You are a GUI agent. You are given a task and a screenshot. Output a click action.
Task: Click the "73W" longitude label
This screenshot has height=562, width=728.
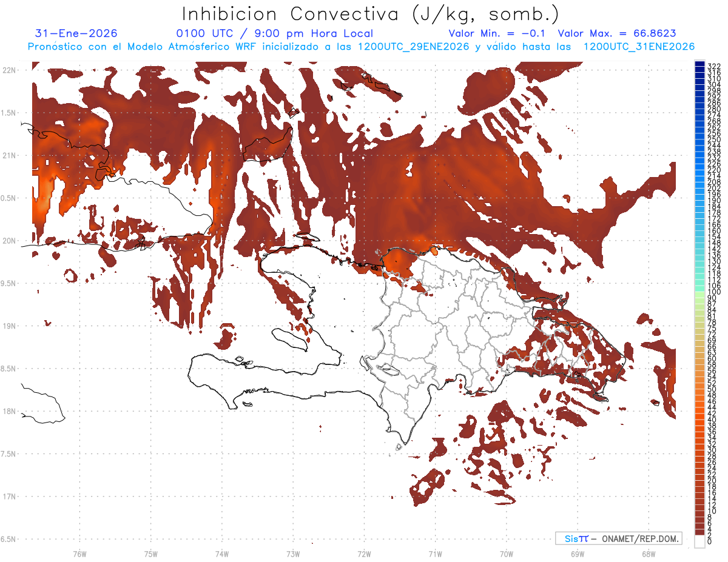pyautogui.click(x=292, y=554)
